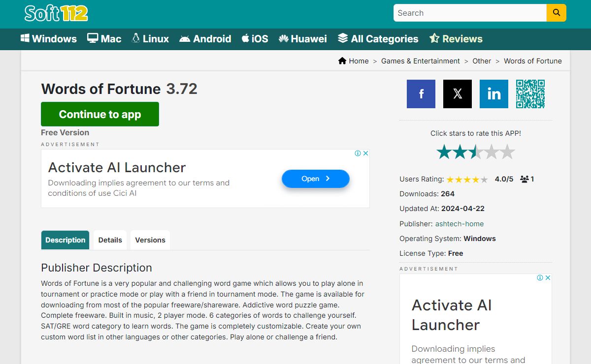
Task: Open the Windows category menu
Action: pos(49,39)
